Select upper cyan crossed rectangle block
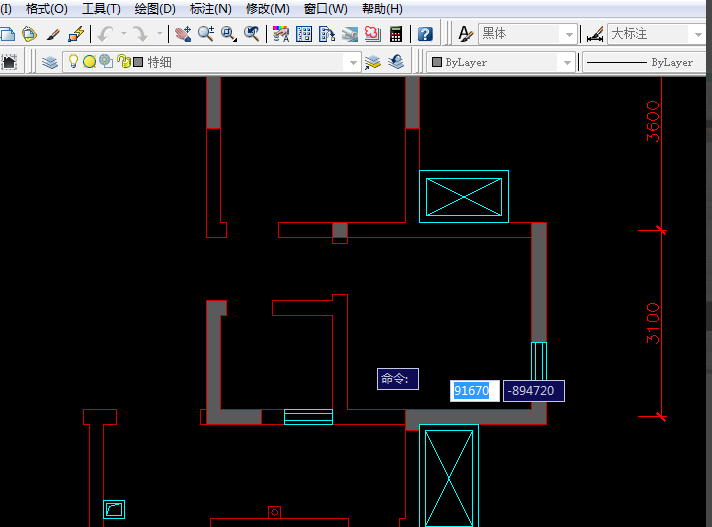The height and width of the screenshot is (527, 712). (x=464, y=197)
